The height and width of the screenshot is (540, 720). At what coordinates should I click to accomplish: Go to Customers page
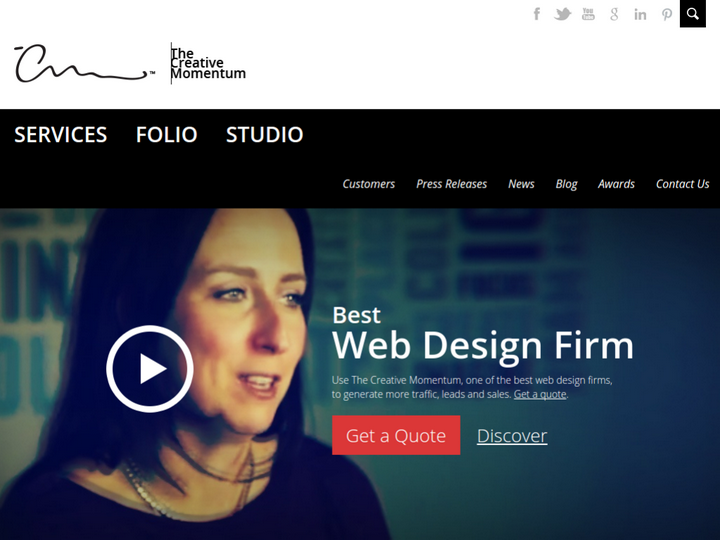click(x=369, y=184)
